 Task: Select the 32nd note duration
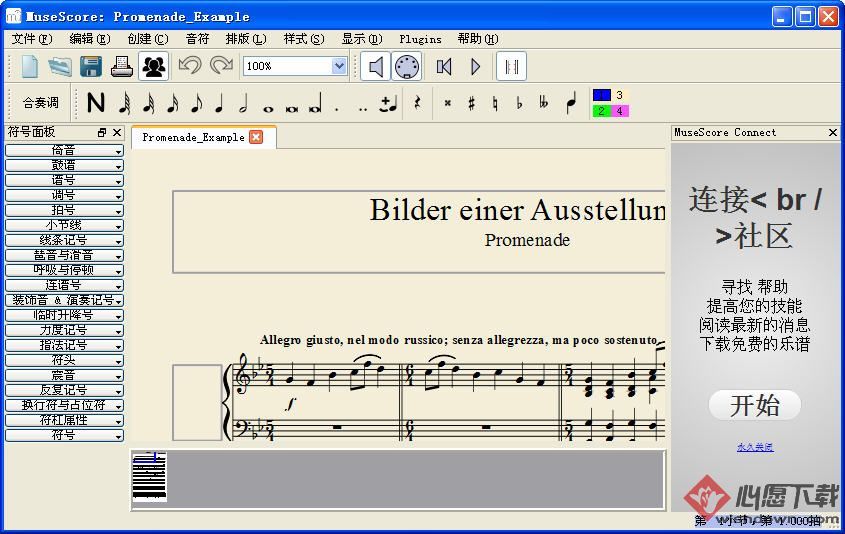pos(149,102)
